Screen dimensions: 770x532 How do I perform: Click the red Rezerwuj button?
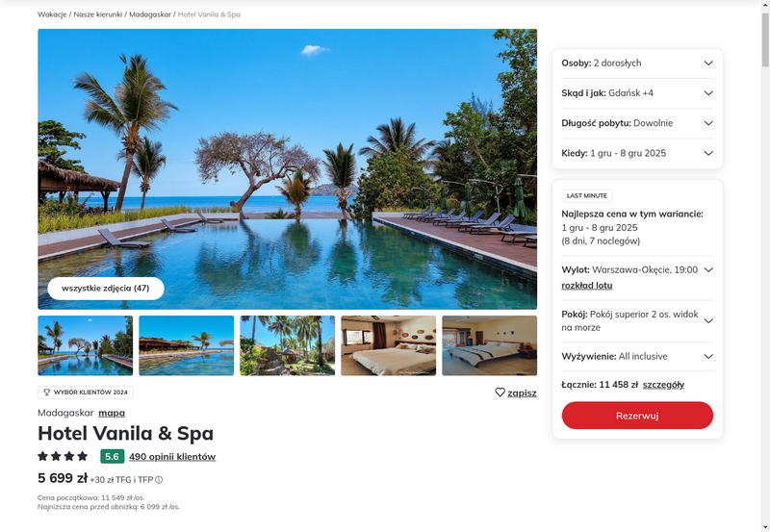click(637, 416)
